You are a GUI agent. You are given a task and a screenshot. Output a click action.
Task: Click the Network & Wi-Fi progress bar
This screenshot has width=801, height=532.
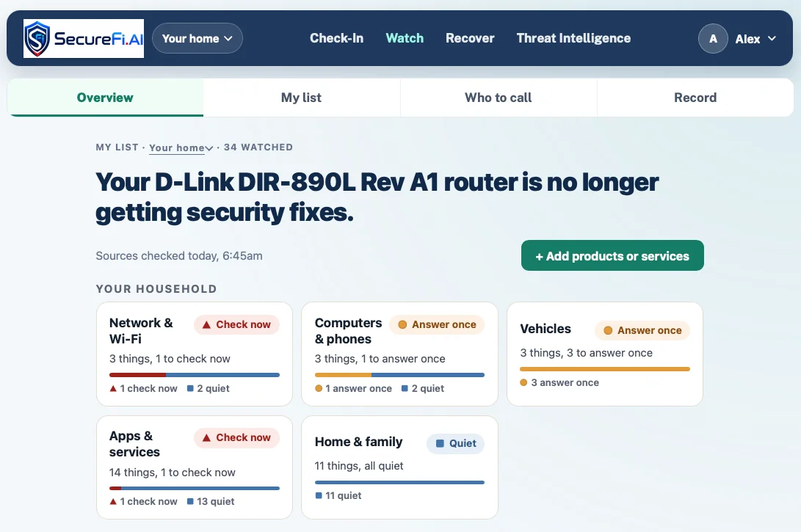click(x=195, y=375)
